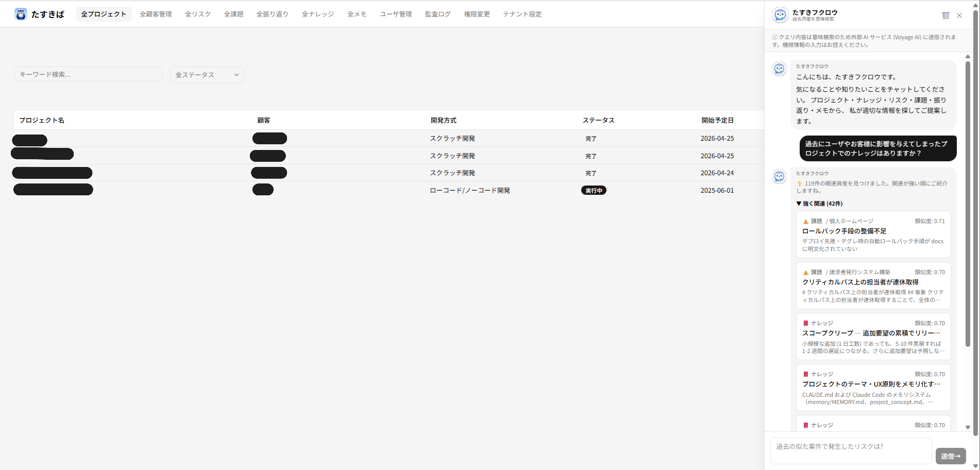Click スクラッチ開発 in the 2026-04-24 row
The width and height of the screenshot is (980, 470).
(452, 173)
